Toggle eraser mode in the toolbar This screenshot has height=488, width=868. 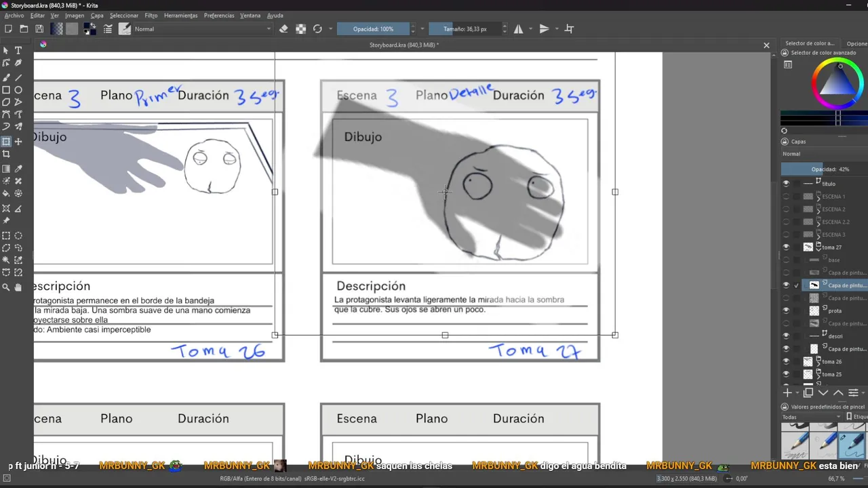coord(283,29)
